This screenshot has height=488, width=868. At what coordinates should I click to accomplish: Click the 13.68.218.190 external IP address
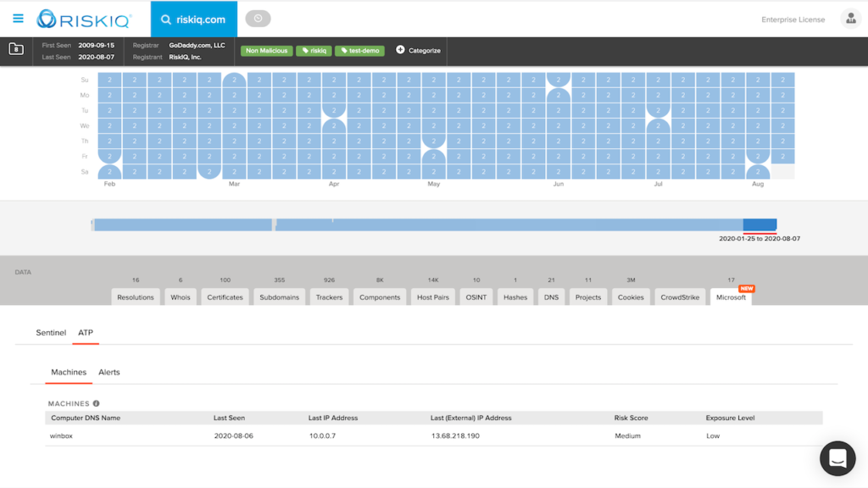[x=455, y=436]
